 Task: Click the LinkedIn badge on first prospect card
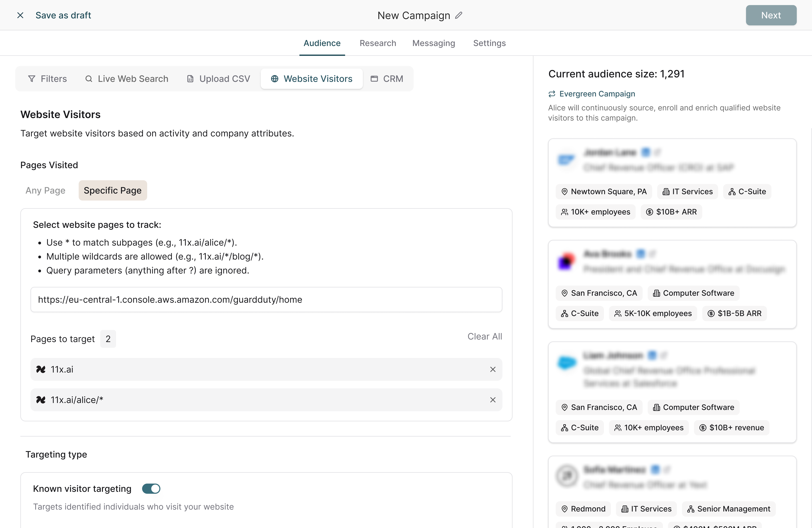click(x=645, y=152)
